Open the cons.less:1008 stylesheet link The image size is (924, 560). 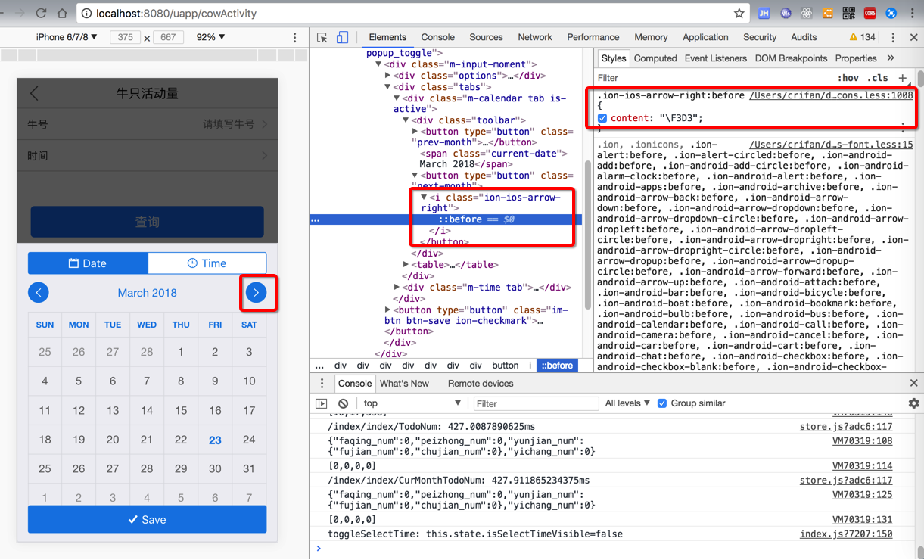click(831, 95)
